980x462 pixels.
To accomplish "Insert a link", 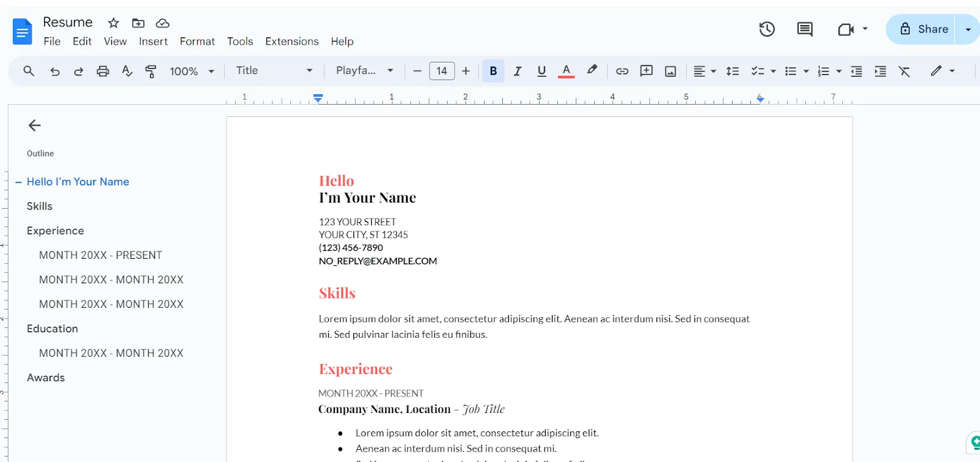I will point(622,71).
